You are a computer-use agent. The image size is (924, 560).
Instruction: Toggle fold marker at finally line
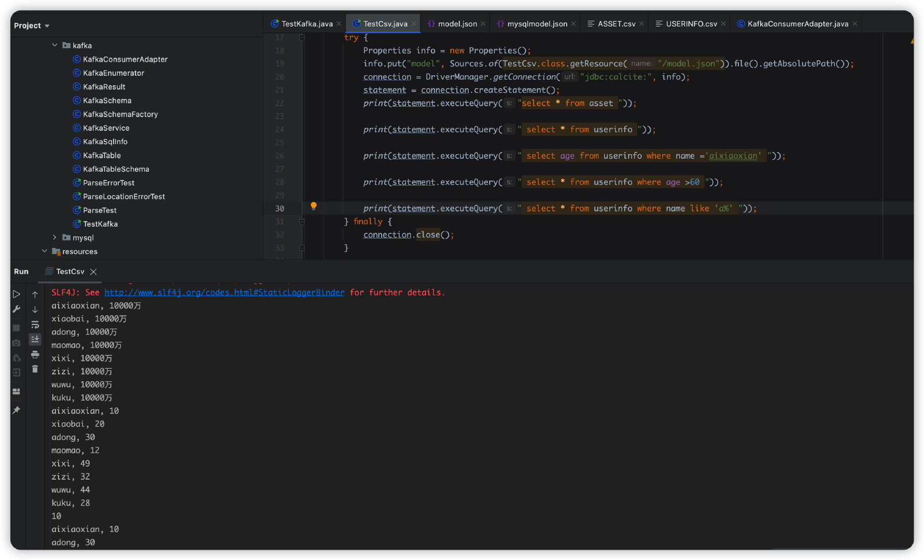coord(302,222)
